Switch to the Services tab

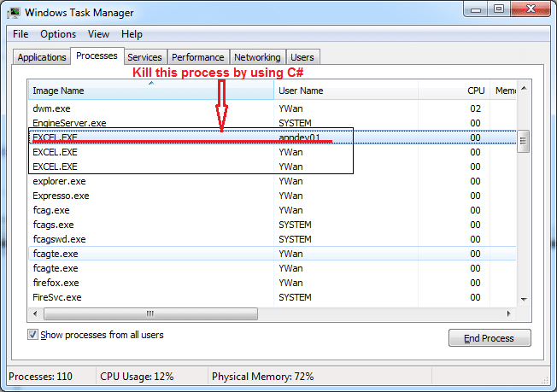click(x=144, y=57)
